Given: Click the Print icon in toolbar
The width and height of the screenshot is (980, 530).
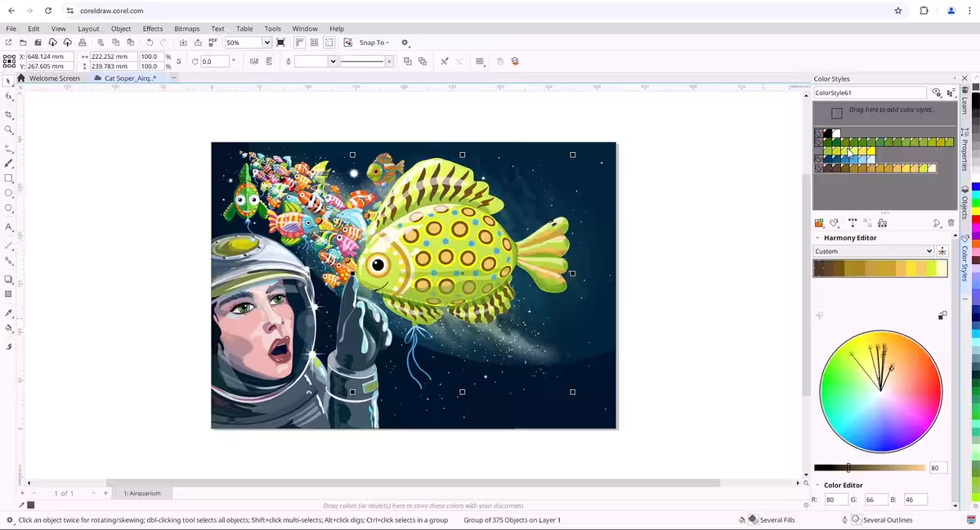Looking at the screenshot, I should [83, 43].
